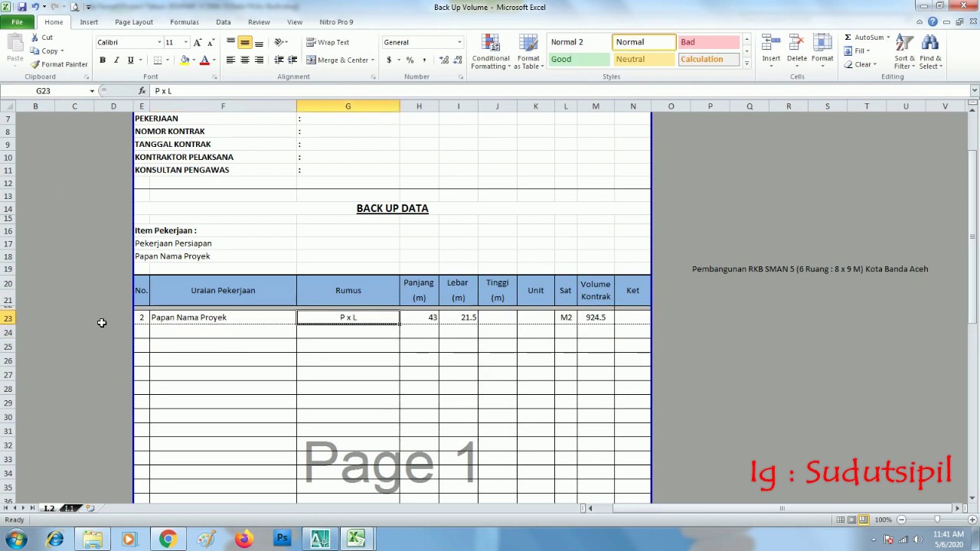Viewport: 980px width, 551px height.
Task: Click the Delete cells icon
Action: point(797,43)
